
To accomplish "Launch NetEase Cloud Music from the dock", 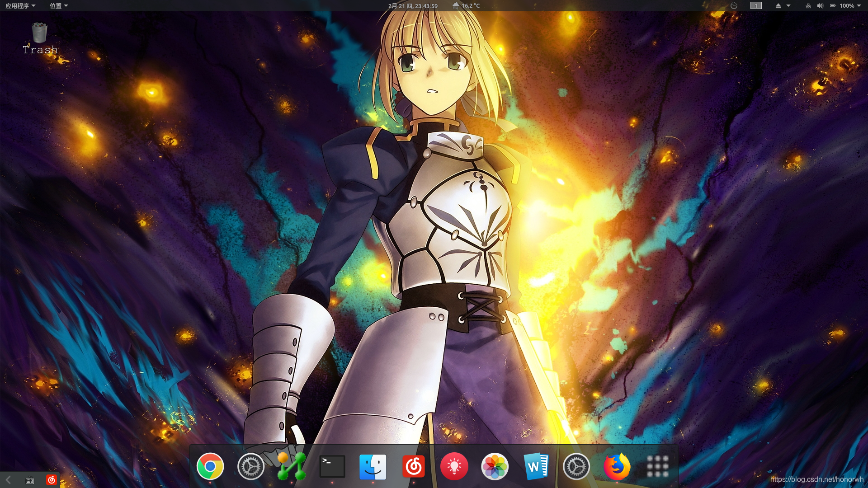I will tap(414, 466).
